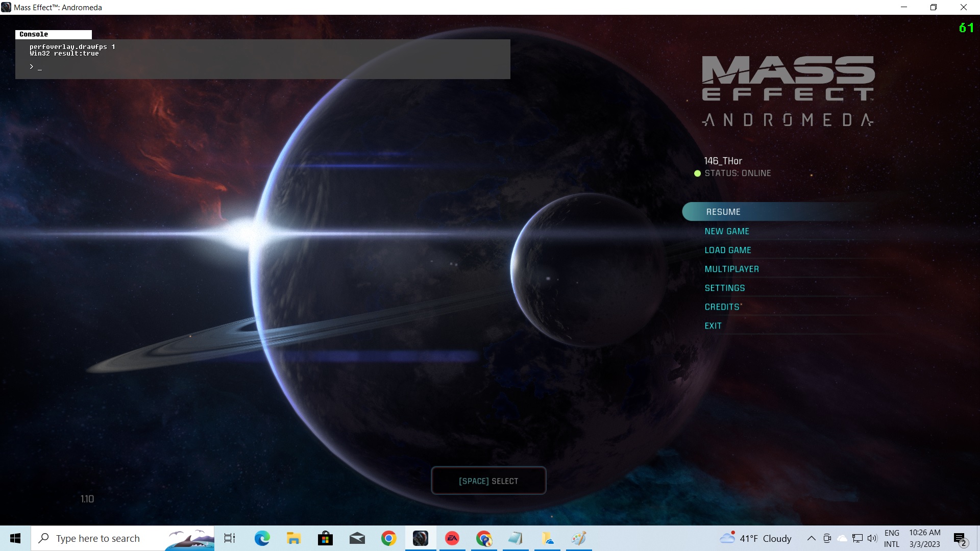Switch to the EA app on taskbar

click(x=452, y=538)
